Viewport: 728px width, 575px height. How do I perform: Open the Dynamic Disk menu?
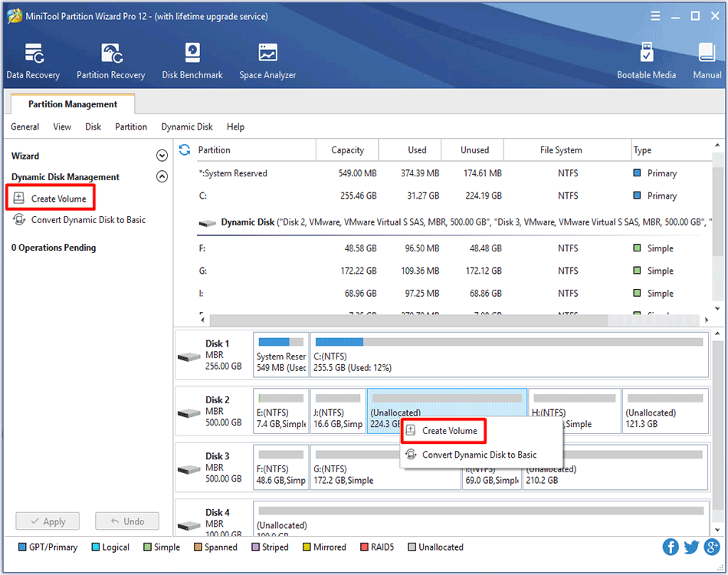[x=187, y=127]
